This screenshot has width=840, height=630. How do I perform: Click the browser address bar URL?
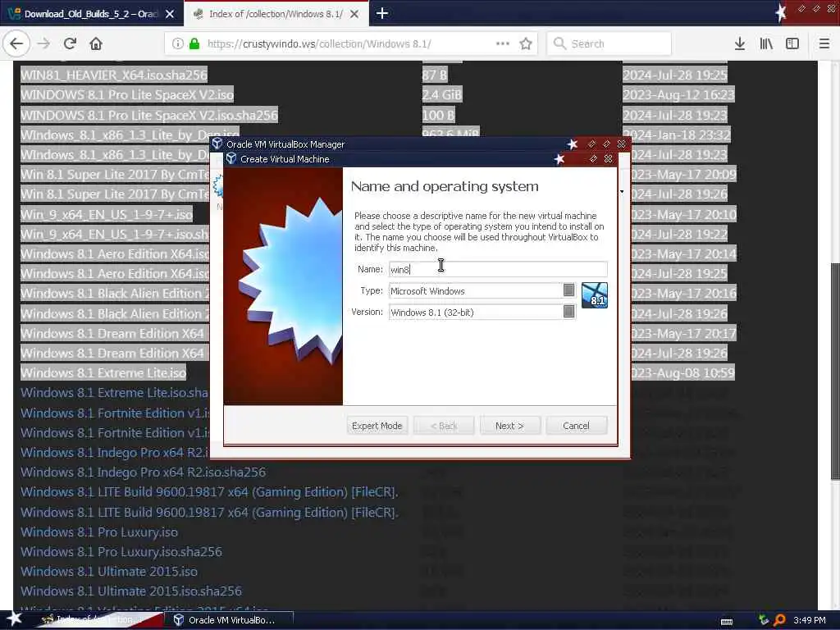click(319, 44)
